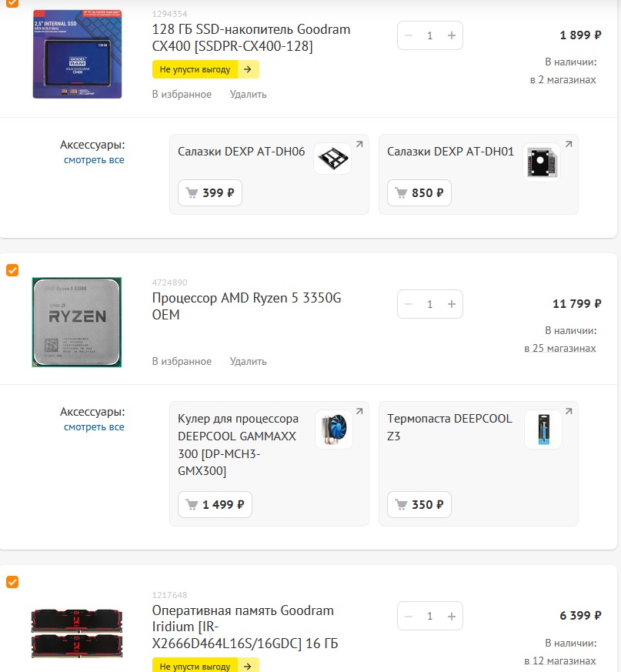
Task: Delete the Goodram SSD from cart
Action: tap(248, 94)
